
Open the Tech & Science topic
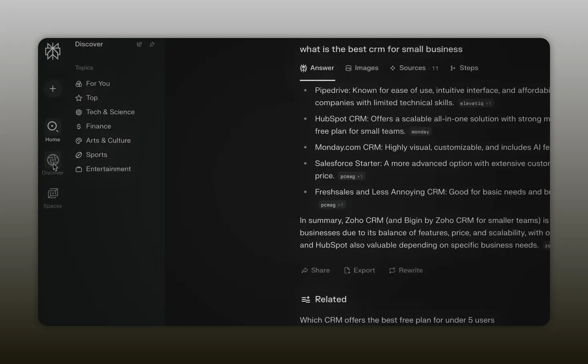pos(105,112)
